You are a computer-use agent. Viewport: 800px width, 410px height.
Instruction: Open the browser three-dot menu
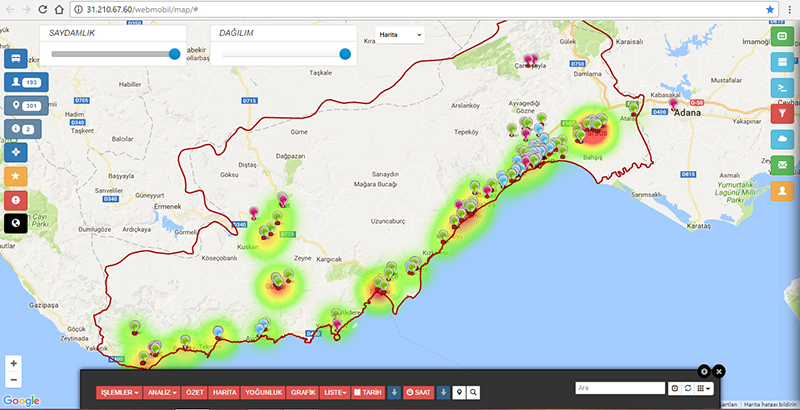point(789,9)
